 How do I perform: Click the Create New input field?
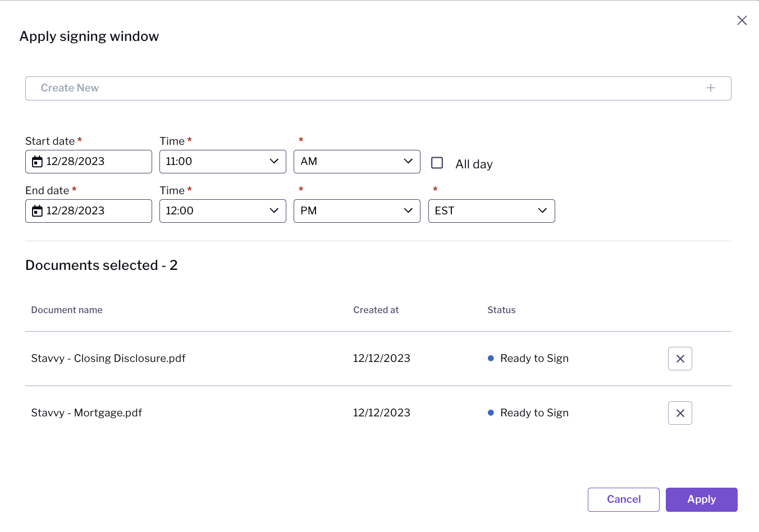(225, 88)
